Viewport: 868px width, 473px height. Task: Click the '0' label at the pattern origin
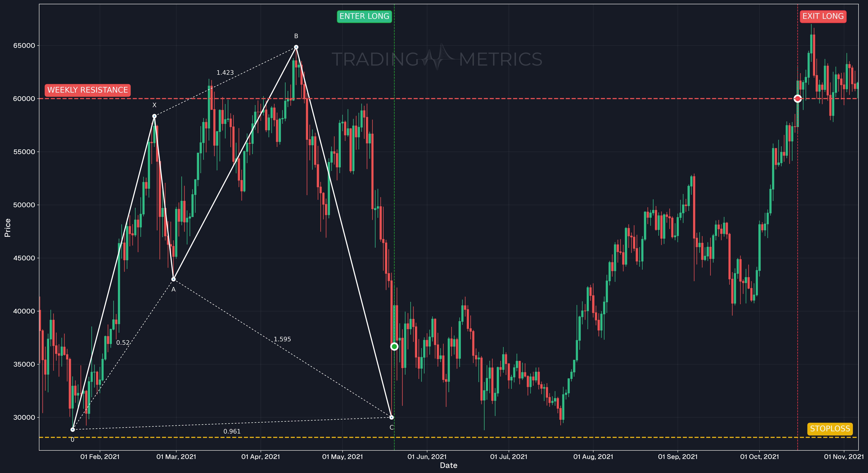coord(72,440)
